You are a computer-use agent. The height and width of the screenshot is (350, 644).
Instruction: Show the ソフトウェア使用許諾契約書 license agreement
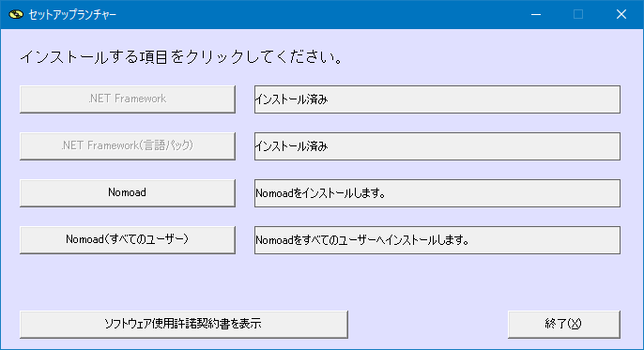pyautogui.click(x=184, y=324)
